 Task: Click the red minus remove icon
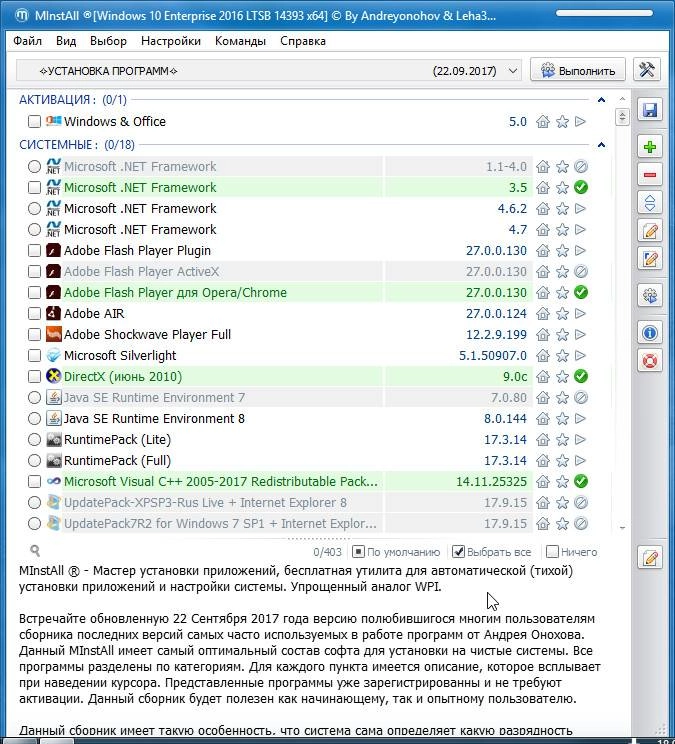(649, 175)
